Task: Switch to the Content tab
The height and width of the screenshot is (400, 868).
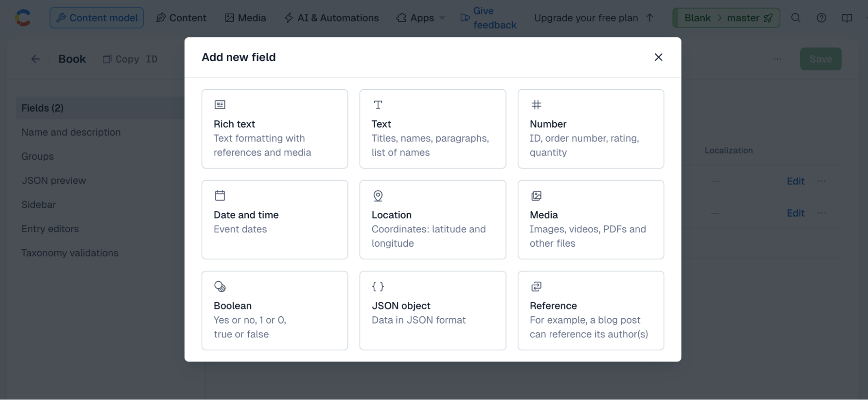Action: pyautogui.click(x=181, y=18)
